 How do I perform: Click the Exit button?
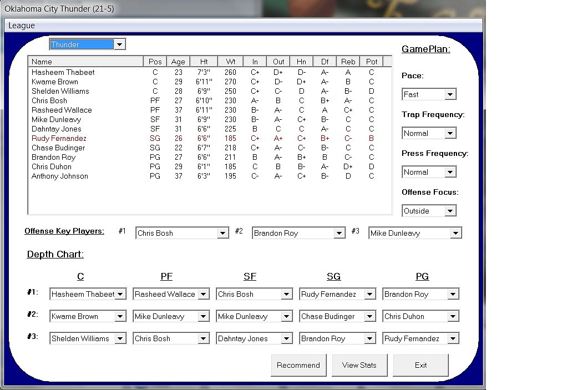[x=420, y=365]
